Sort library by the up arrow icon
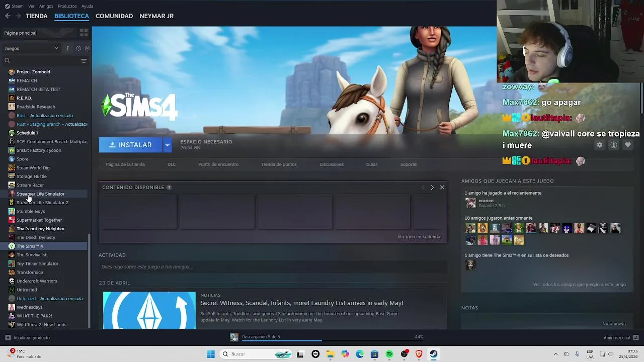 68,48
